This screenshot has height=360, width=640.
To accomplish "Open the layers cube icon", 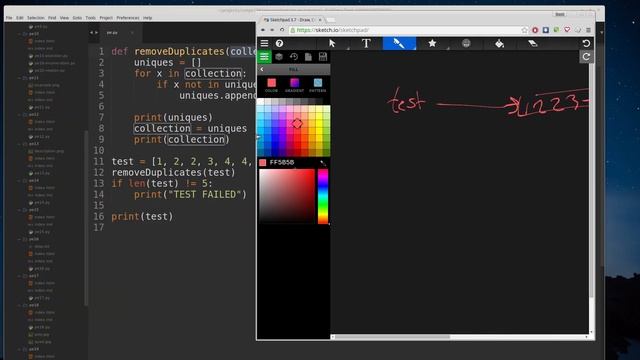I will (279, 57).
